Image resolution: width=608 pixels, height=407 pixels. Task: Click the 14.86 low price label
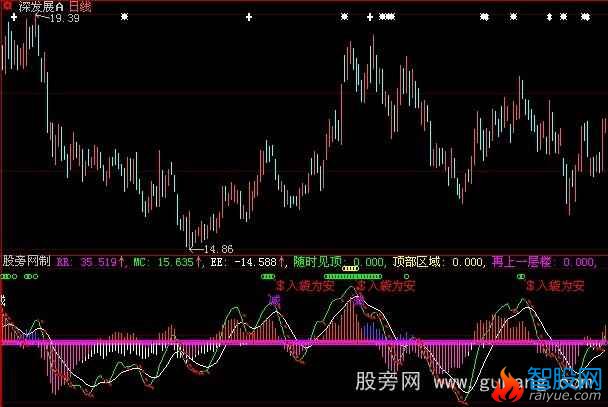[218, 249]
